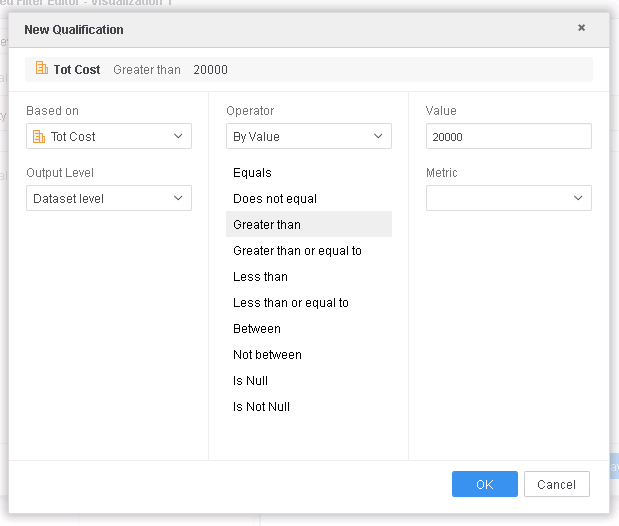The width and height of the screenshot is (619, 526).
Task: Choose the Not between operator
Action: click(267, 355)
